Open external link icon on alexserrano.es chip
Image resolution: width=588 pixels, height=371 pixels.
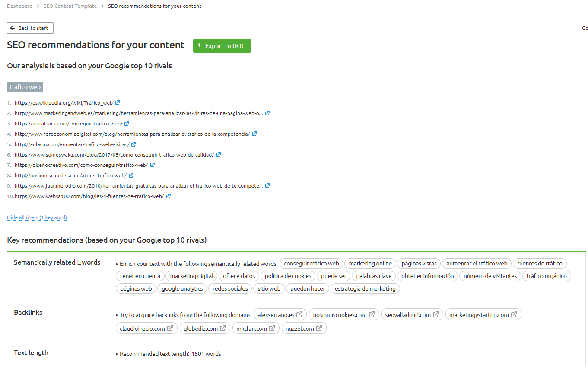click(299, 315)
